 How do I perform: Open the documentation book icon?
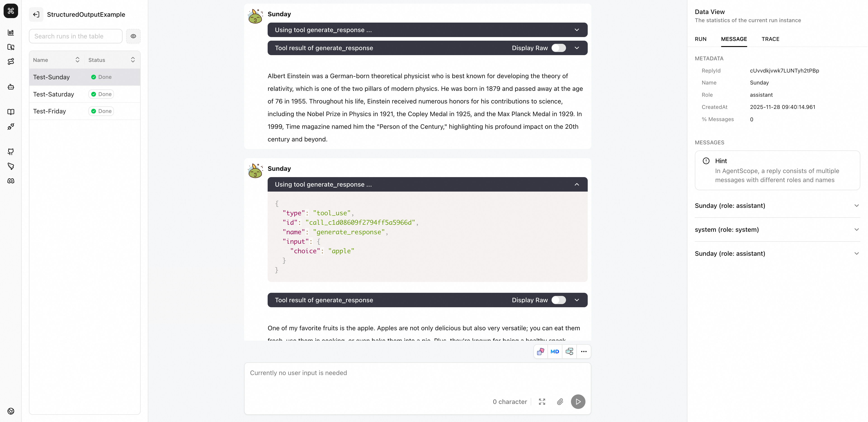click(11, 112)
